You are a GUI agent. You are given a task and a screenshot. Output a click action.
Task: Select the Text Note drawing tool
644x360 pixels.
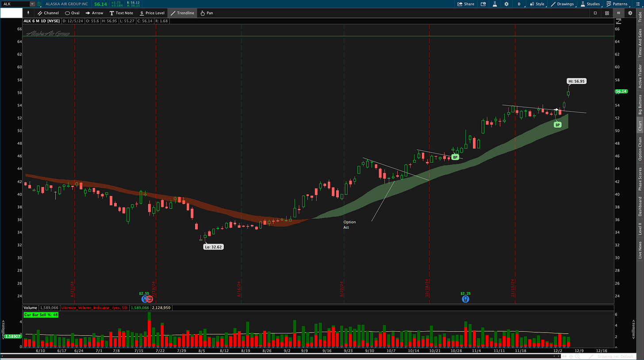[x=121, y=13]
